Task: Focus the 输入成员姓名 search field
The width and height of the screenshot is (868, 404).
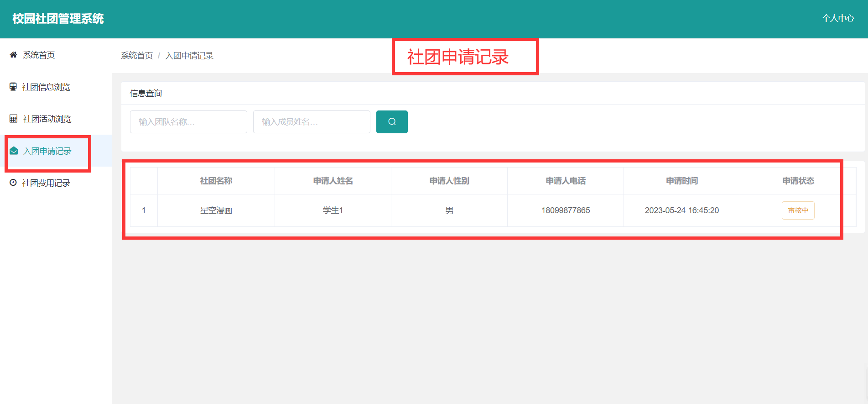Action: click(x=312, y=122)
